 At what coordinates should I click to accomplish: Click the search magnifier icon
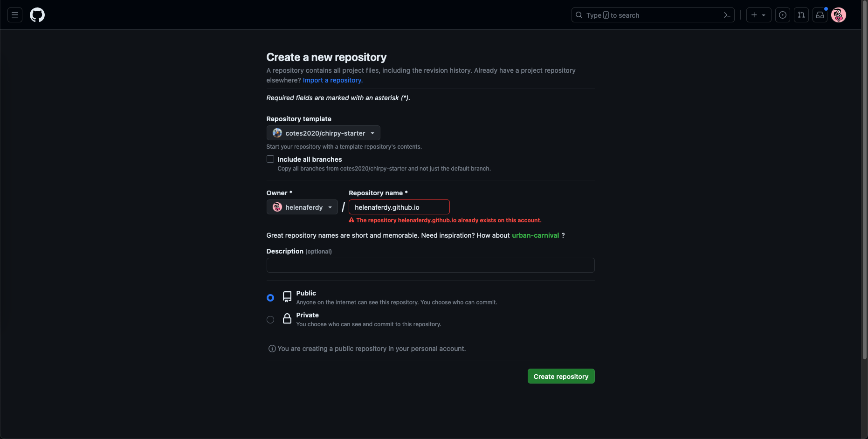579,15
